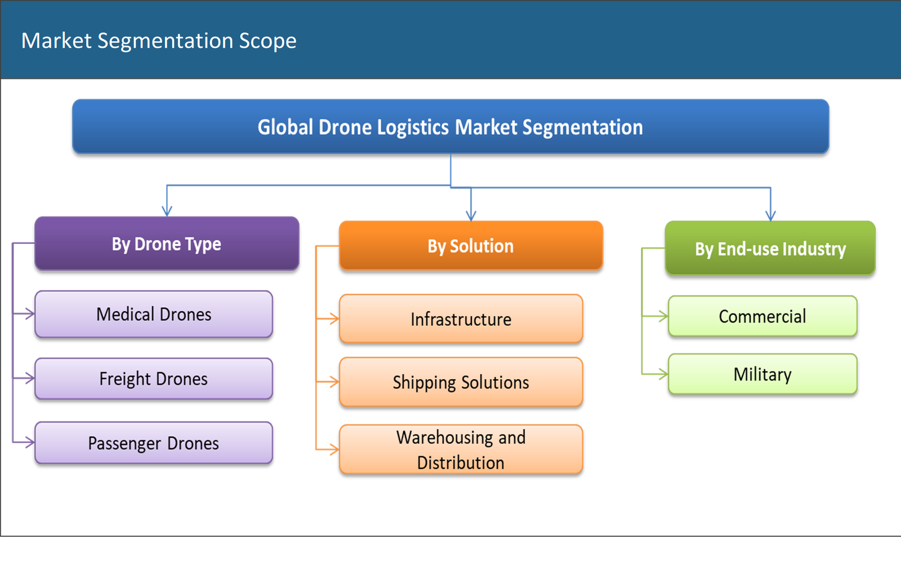Click the Warehousing and Distribution box
This screenshot has width=901, height=588.
pos(460,449)
